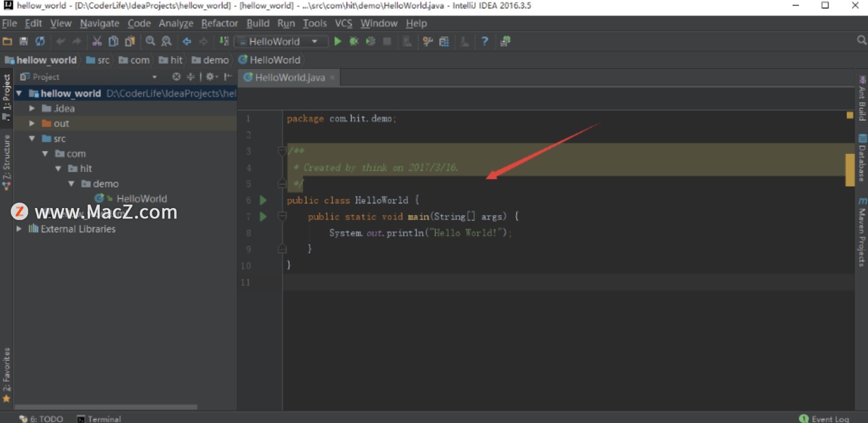
Task: Open the Event Log
Action: point(824,419)
